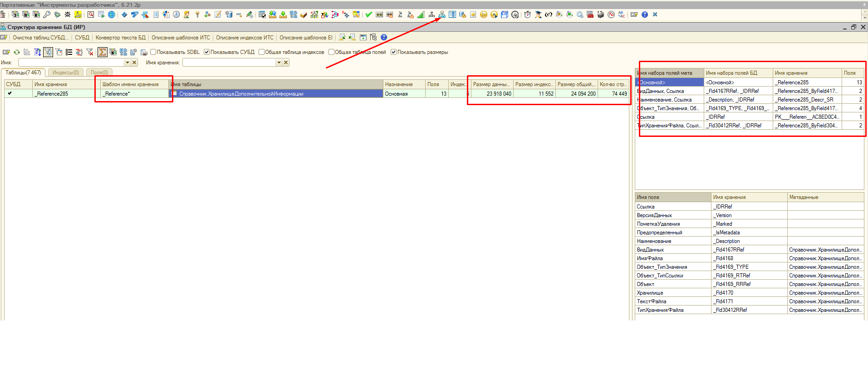Clear the Имя filter field
This screenshot has width=868, height=388.
point(134,63)
